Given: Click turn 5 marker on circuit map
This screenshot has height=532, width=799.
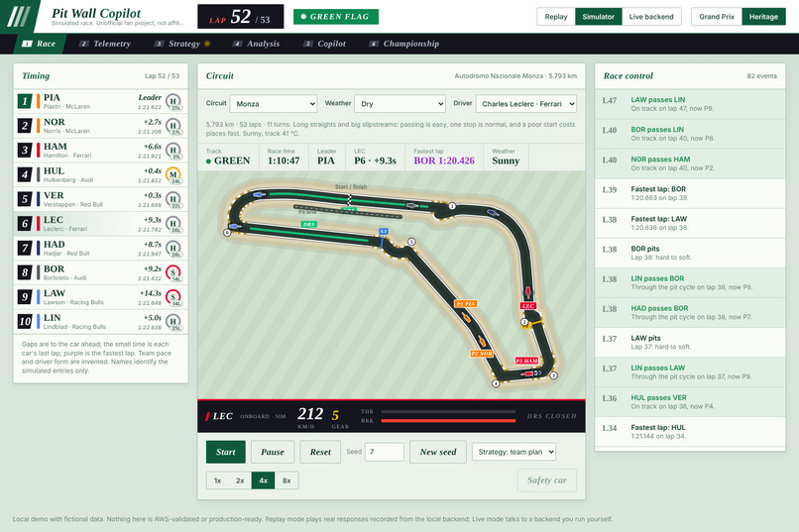Looking at the screenshot, I should [x=411, y=242].
